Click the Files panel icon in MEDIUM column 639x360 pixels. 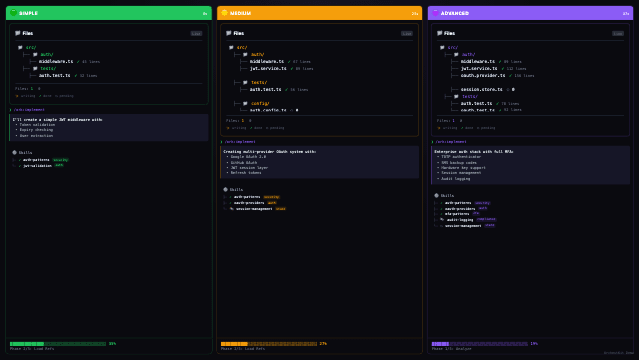229,33
